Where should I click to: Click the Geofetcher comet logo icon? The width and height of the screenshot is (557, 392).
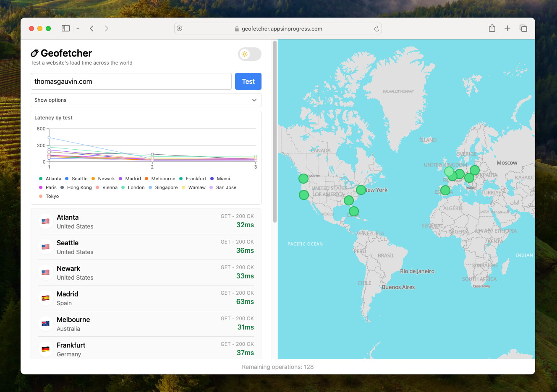click(35, 53)
